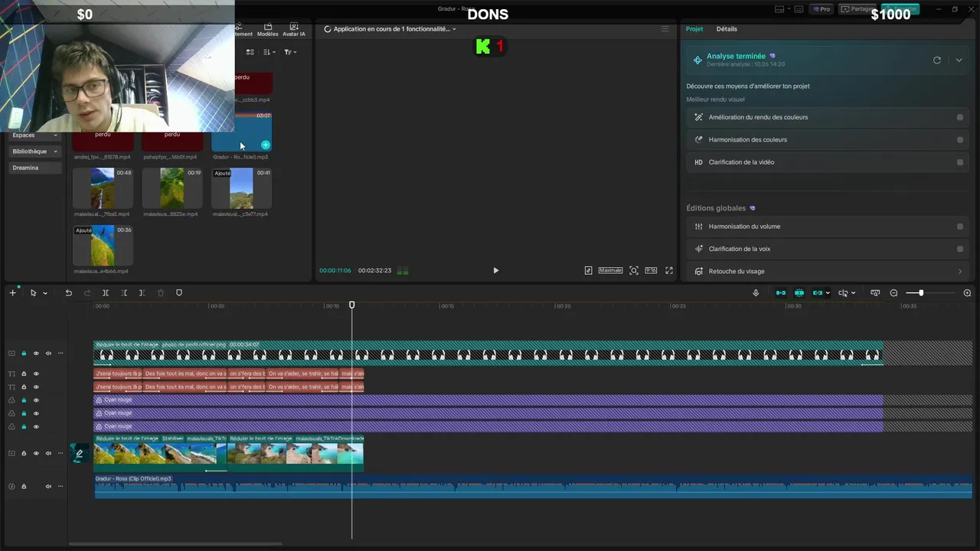
Task: Select the Projet tab
Action: pos(694,29)
